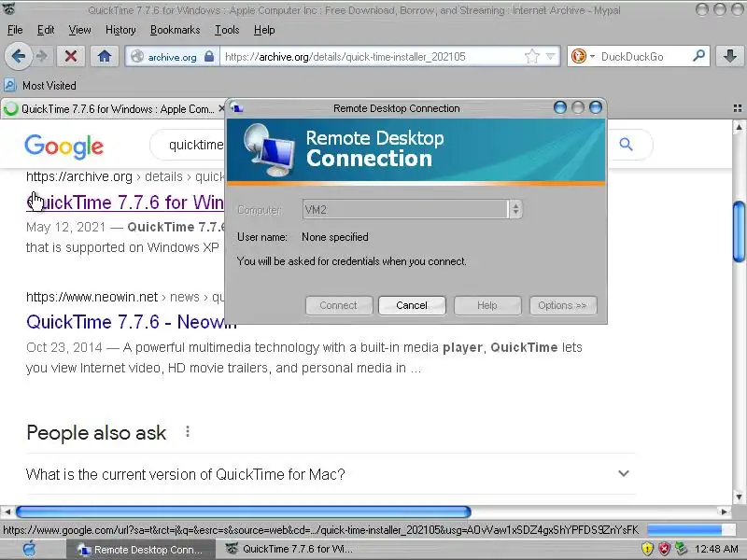Click the Computer VM2 text field
The height and width of the screenshot is (560, 747).
405,209
